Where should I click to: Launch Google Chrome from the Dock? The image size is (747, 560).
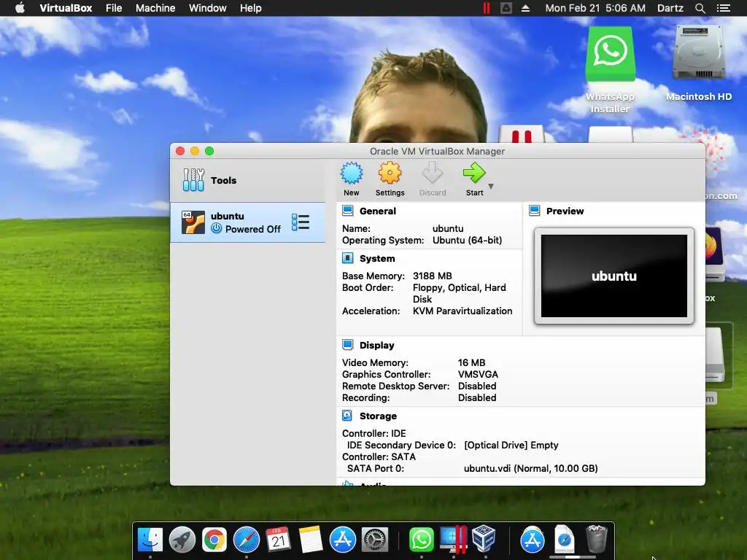(214, 540)
